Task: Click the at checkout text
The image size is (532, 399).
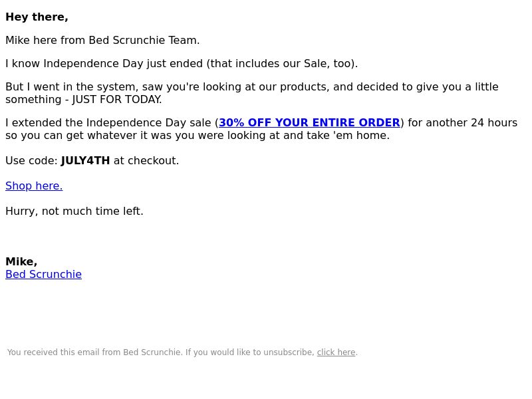Action: [x=146, y=160]
